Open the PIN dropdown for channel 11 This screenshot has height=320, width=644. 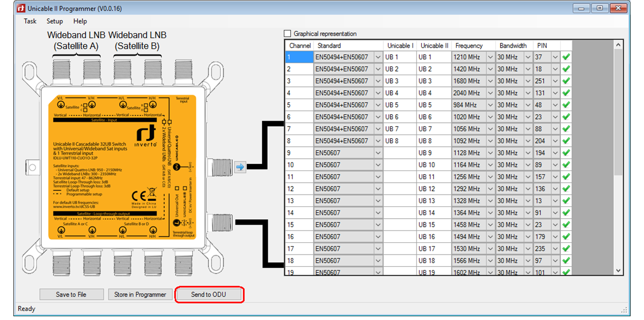[555, 177]
